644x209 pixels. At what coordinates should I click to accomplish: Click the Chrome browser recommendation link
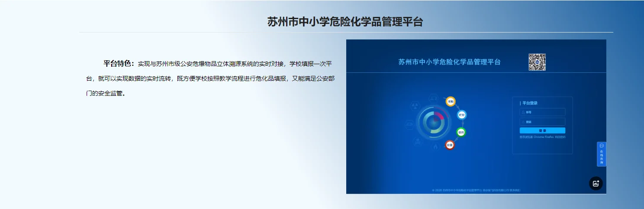(539, 137)
